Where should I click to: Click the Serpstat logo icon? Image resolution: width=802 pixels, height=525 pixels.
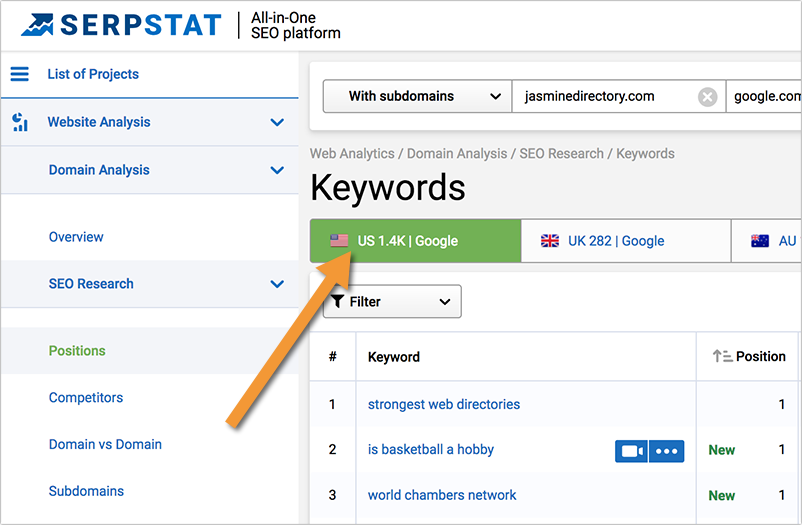pyautogui.click(x=37, y=25)
